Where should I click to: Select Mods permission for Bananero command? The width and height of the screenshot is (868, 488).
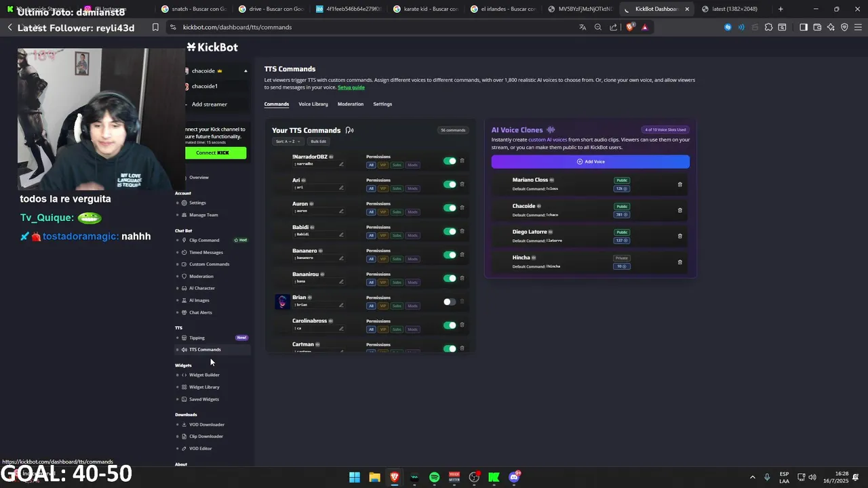[412, 259]
